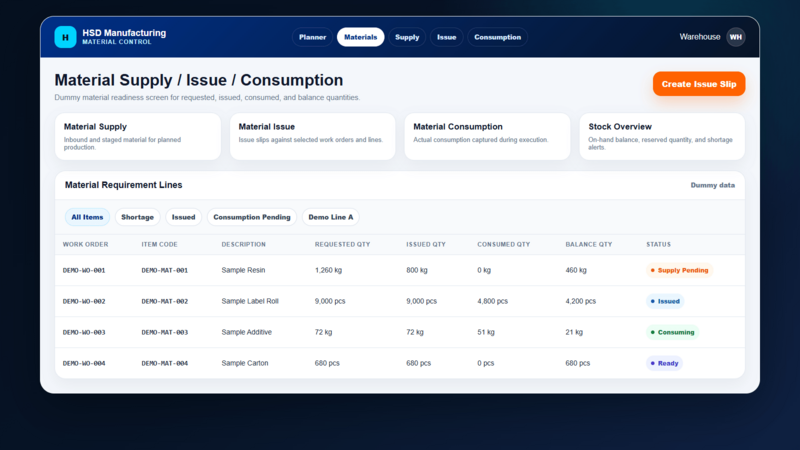The height and width of the screenshot is (450, 800).
Task: Click the Material Requirement Lines heading
Action: click(123, 185)
